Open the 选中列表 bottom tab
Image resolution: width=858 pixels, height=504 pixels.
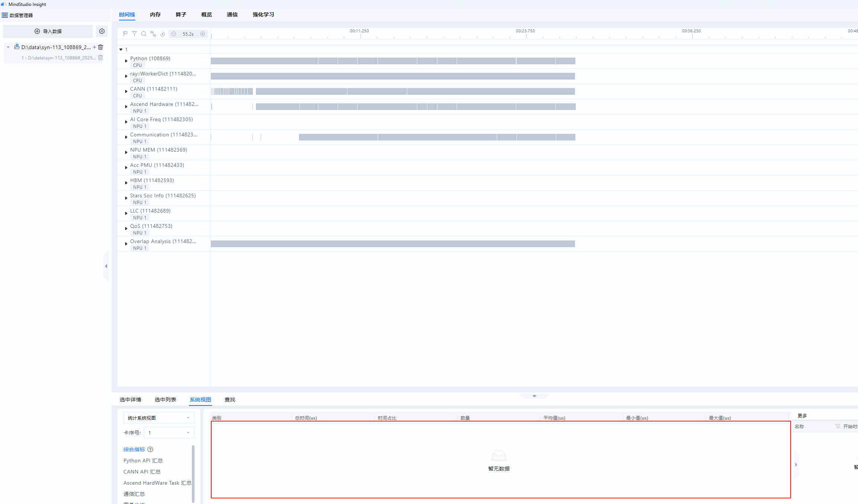click(x=166, y=400)
